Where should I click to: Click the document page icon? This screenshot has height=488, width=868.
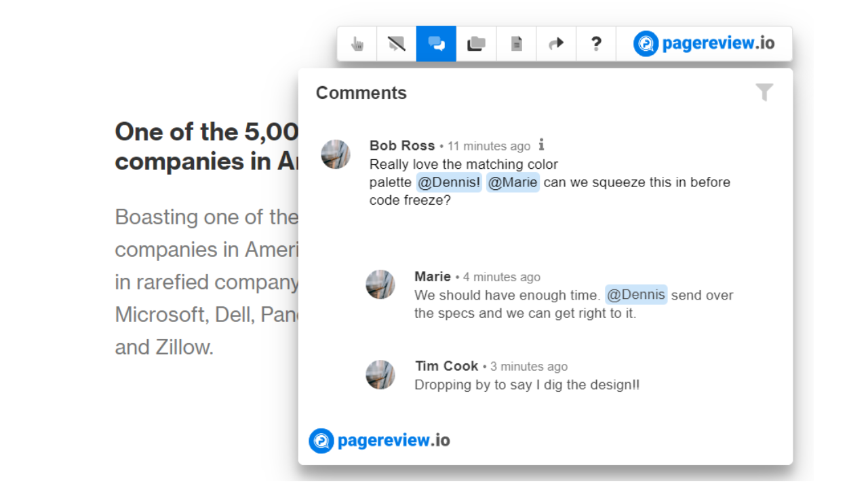point(516,44)
